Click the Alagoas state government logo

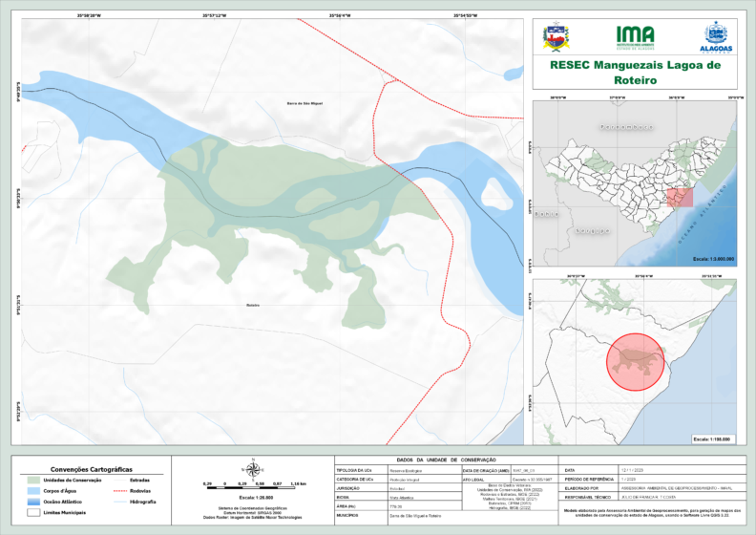[716, 37]
